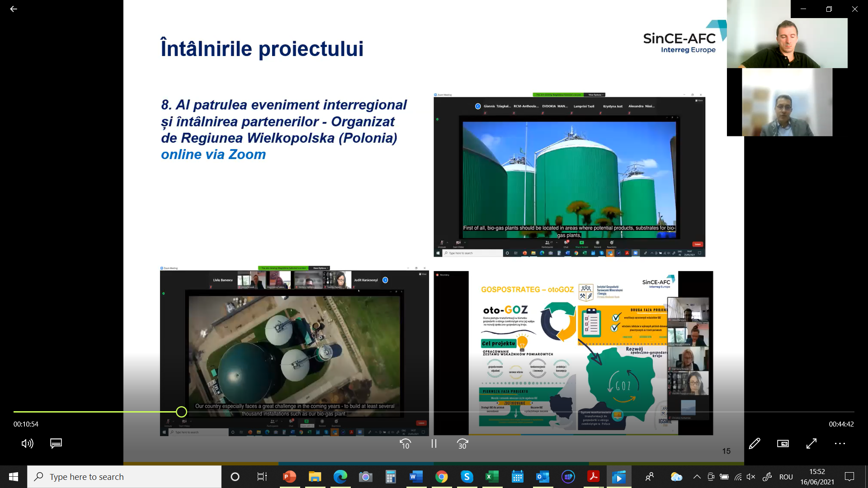Switch to Outlook on the taskbar
Image resolution: width=868 pixels, height=488 pixels.
click(542, 477)
